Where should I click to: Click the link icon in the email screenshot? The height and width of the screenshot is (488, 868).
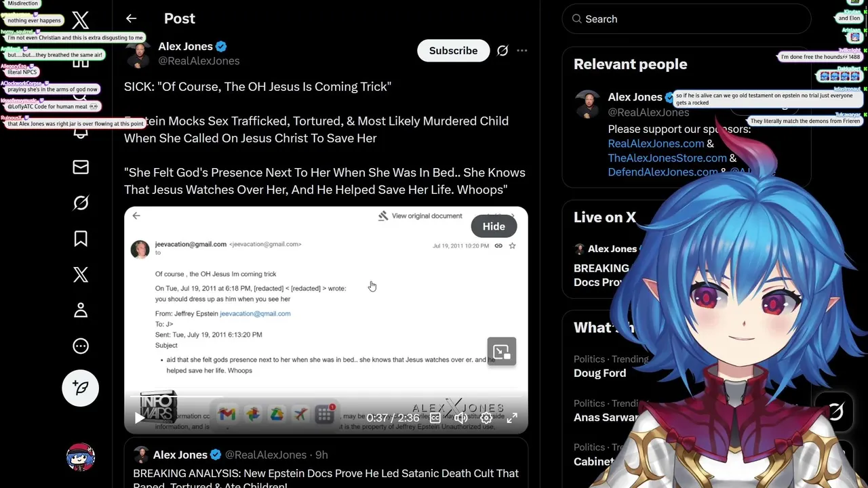[498, 245]
